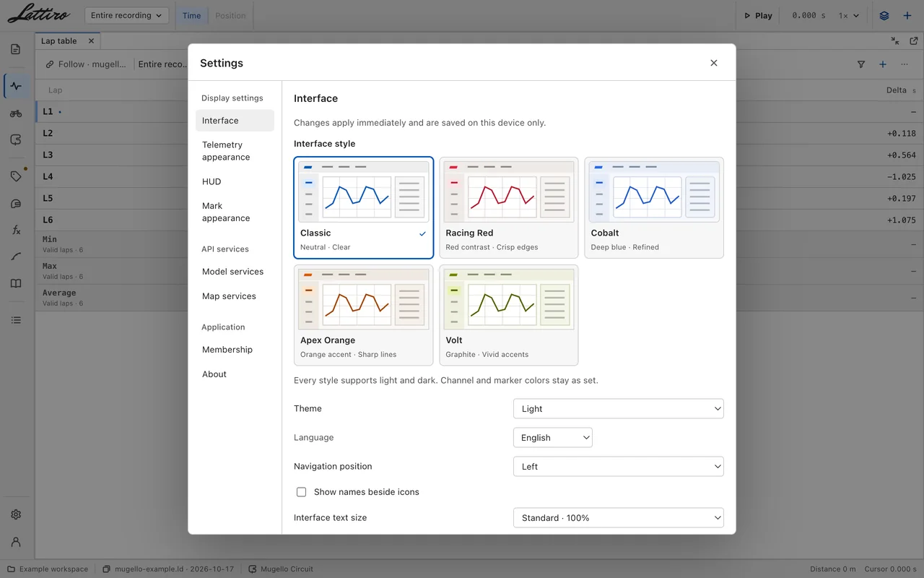Select the Volt interface style
Viewport: 924px width, 578px height.
[509, 315]
